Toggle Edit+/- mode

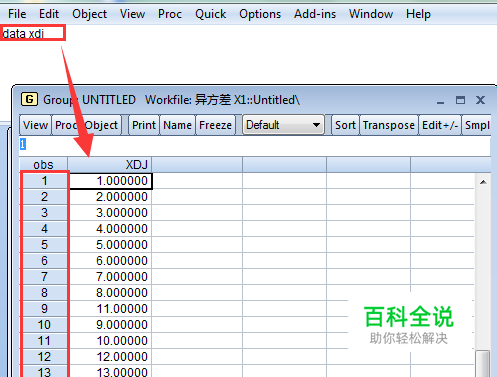coord(440,125)
